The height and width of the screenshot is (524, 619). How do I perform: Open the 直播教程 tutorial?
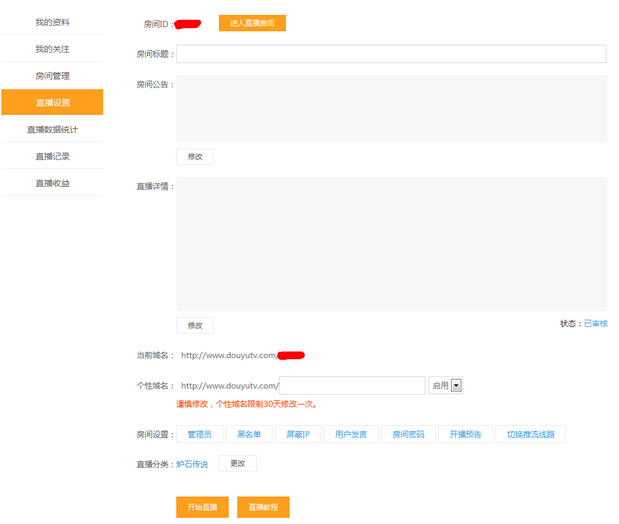(264, 507)
